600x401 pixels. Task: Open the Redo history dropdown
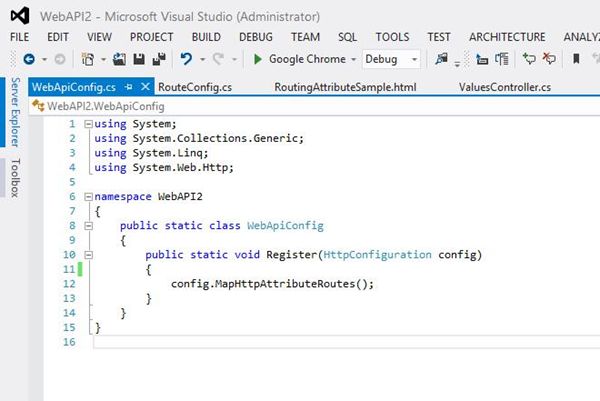234,59
